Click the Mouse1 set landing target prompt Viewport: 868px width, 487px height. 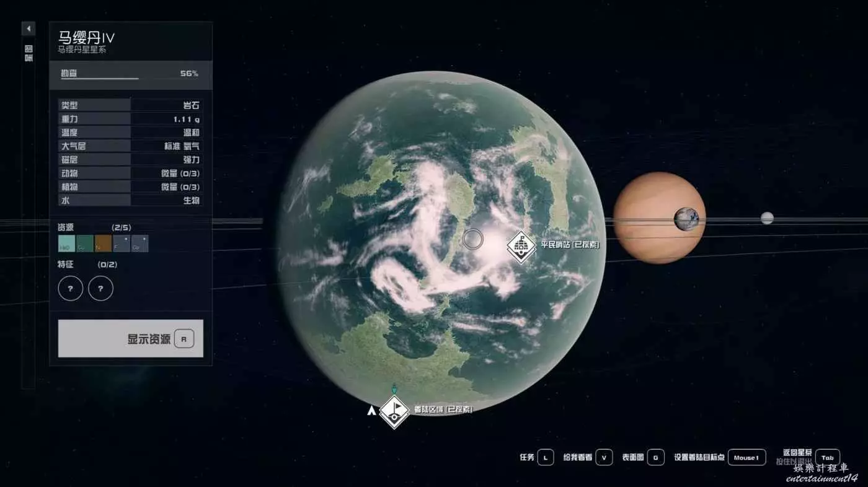(x=746, y=458)
